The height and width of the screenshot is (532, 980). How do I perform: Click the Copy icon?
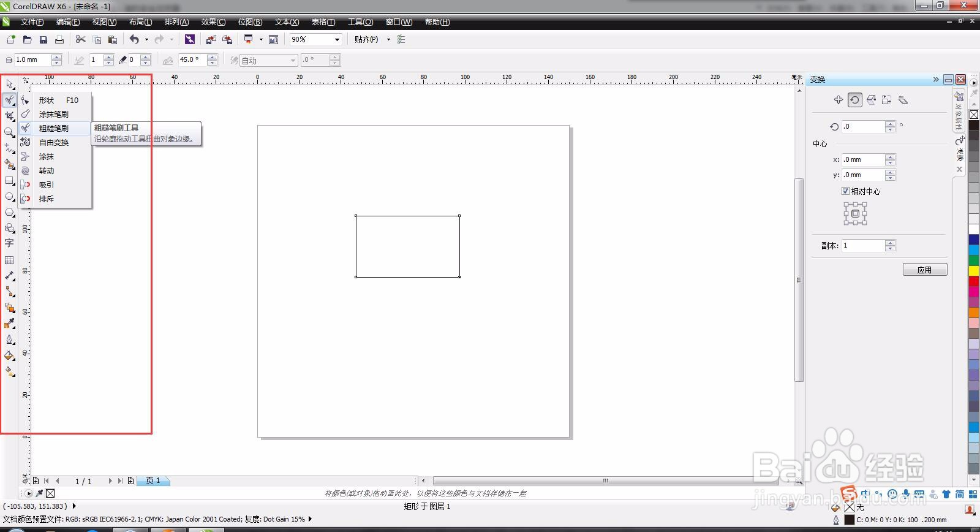tap(97, 39)
